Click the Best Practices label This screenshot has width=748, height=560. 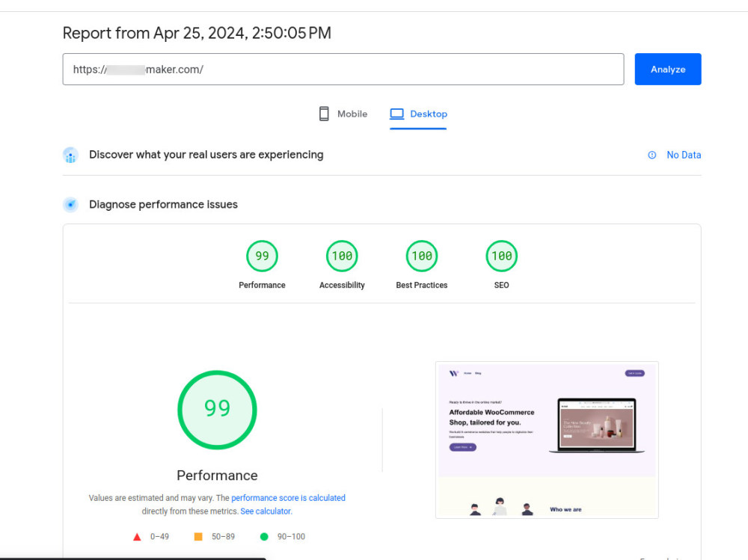point(422,286)
